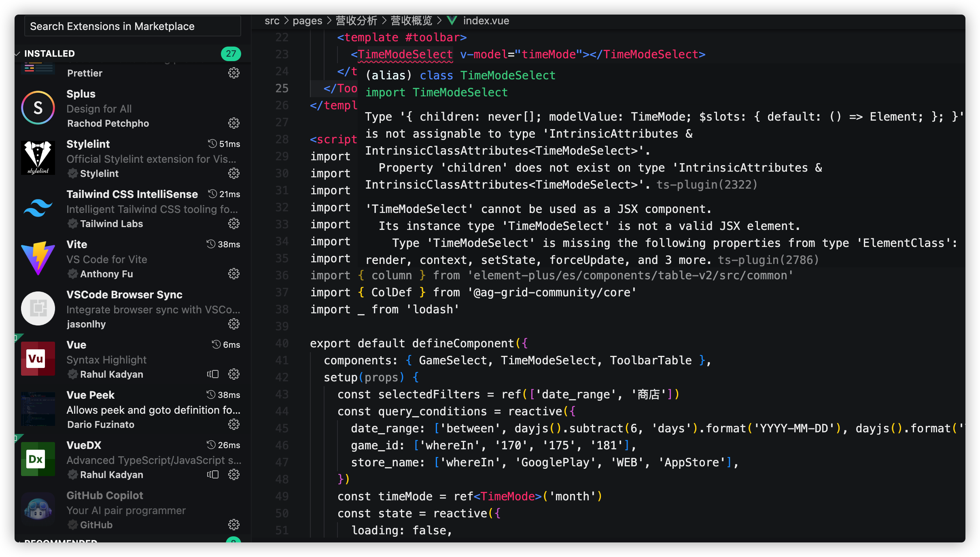Open the index.vue breadcrumb item
Image resolution: width=980 pixels, height=557 pixels.
[486, 21]
